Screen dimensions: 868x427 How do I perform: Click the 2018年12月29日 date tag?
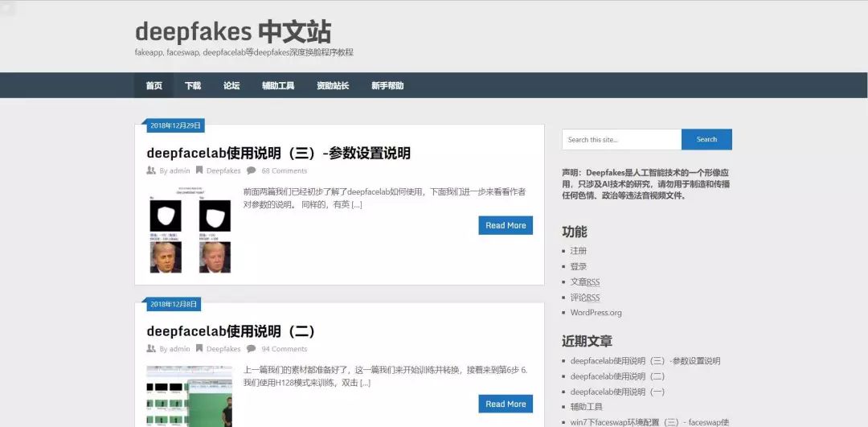(x=175, y=125)
